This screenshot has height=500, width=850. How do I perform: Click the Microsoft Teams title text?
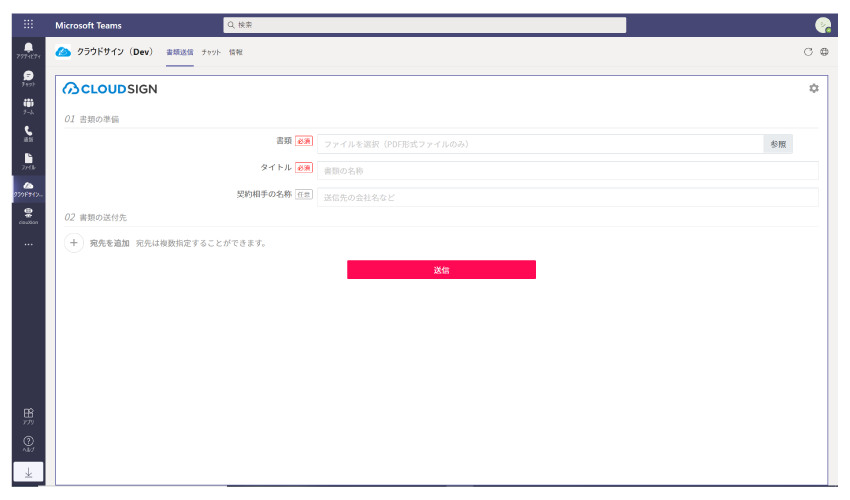pos(88,25)
